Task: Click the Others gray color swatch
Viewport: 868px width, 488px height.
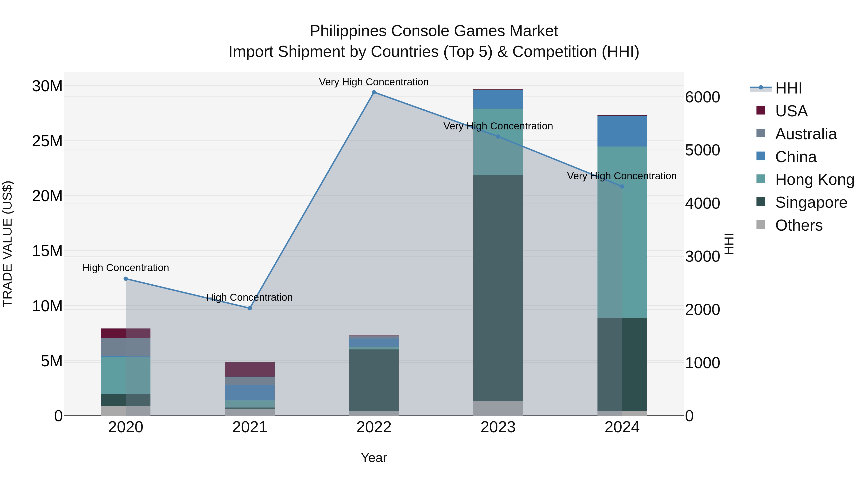Action: [x=761, y=224]
